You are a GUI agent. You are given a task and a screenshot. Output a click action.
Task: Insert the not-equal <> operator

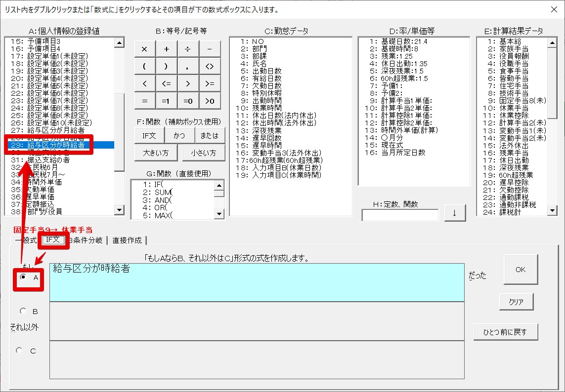pos(210,66)
